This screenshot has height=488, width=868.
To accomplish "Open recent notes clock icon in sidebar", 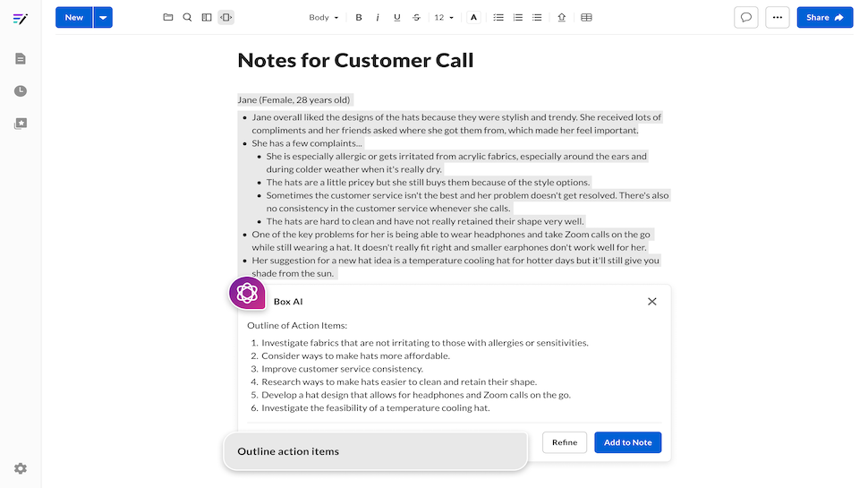I will tap(21, 91).
